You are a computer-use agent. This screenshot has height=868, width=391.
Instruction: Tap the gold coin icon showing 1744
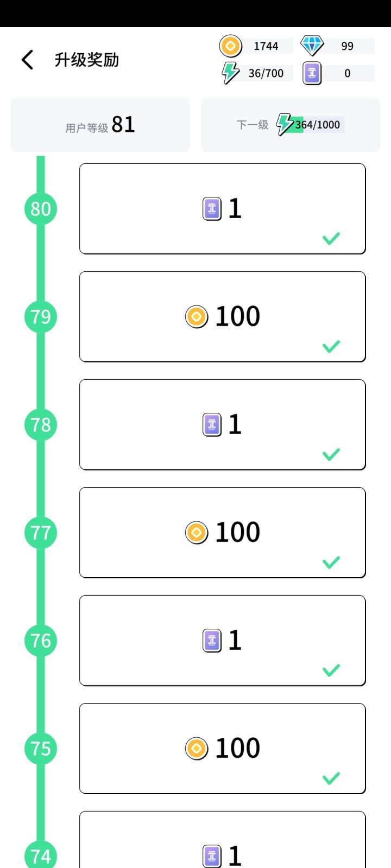pyautogui.click(x=230, y=46)
